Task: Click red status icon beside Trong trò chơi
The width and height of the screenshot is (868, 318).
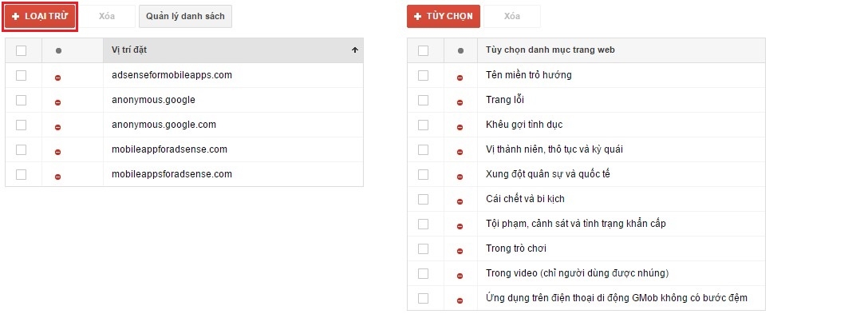Action: 460,251
